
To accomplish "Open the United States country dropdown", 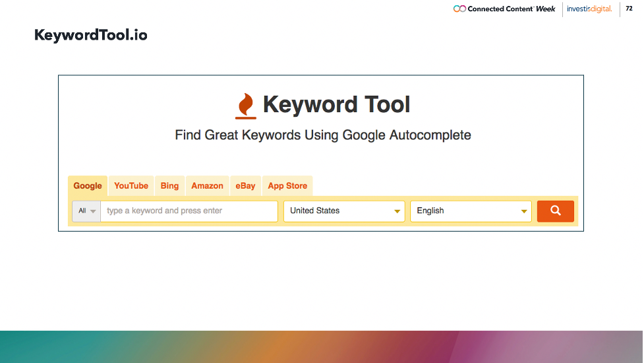I will point(344,211).
